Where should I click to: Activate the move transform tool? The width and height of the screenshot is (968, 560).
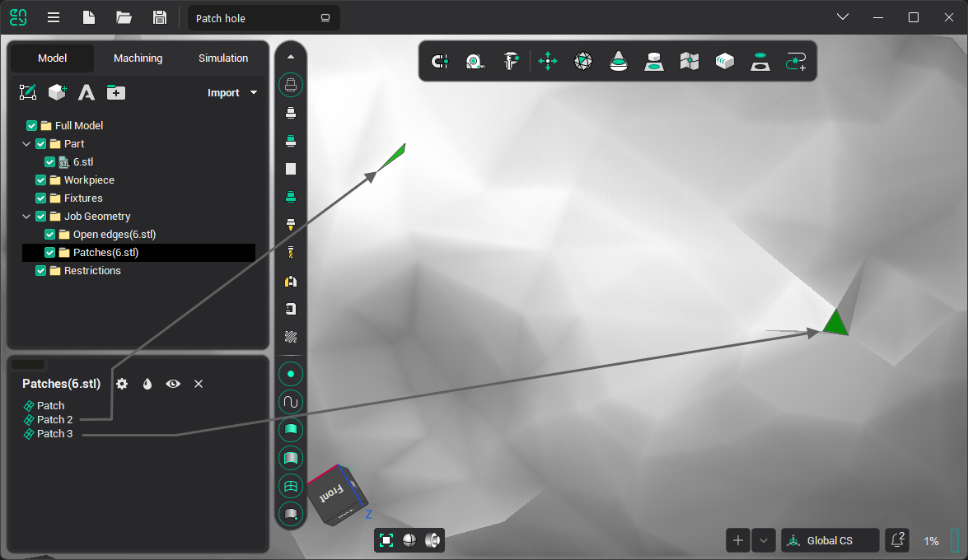(548, 60)
